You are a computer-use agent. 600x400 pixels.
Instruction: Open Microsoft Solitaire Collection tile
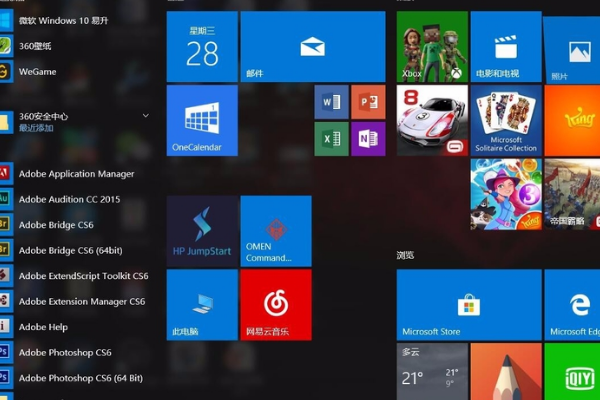click(505, 120)
